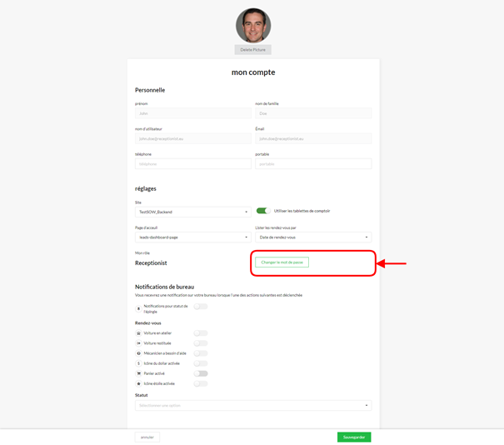
Task: Click the Delete Picture button
Action: (x=252, y=50)
